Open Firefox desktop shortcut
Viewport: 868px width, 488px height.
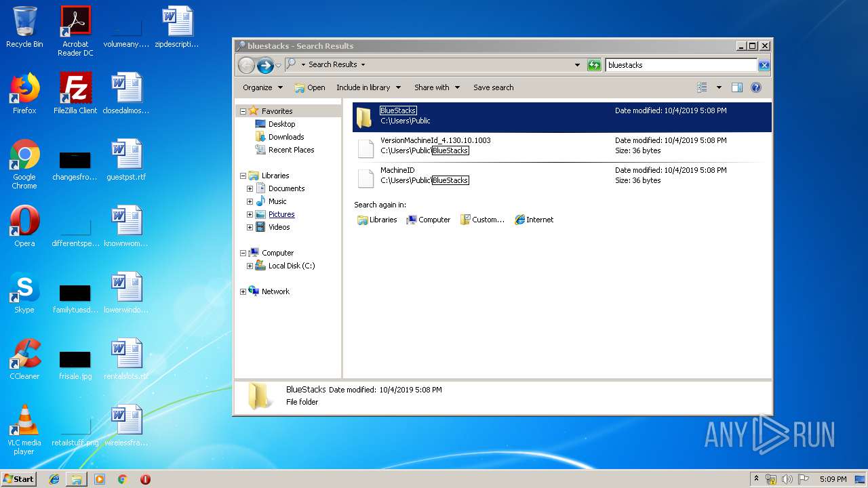24,94
